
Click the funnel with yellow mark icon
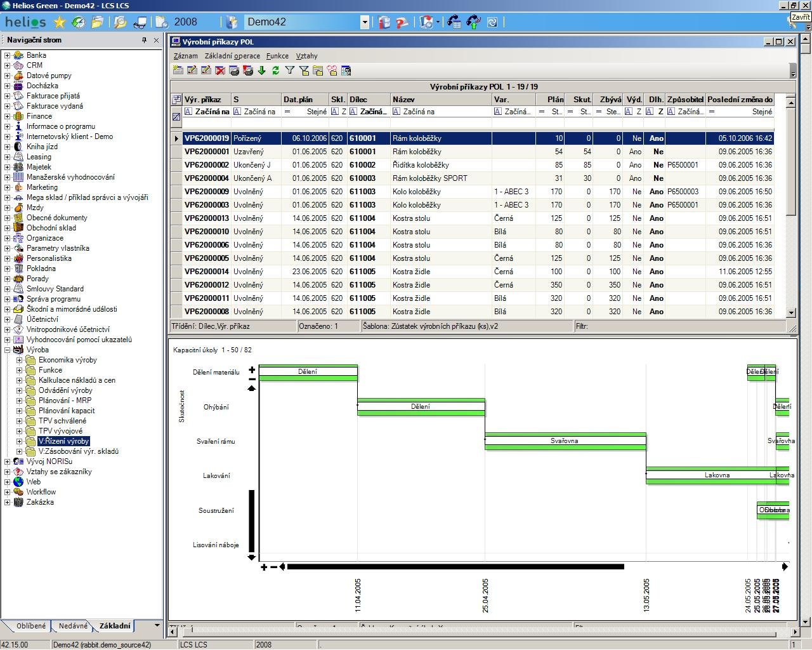pos(304,70)
